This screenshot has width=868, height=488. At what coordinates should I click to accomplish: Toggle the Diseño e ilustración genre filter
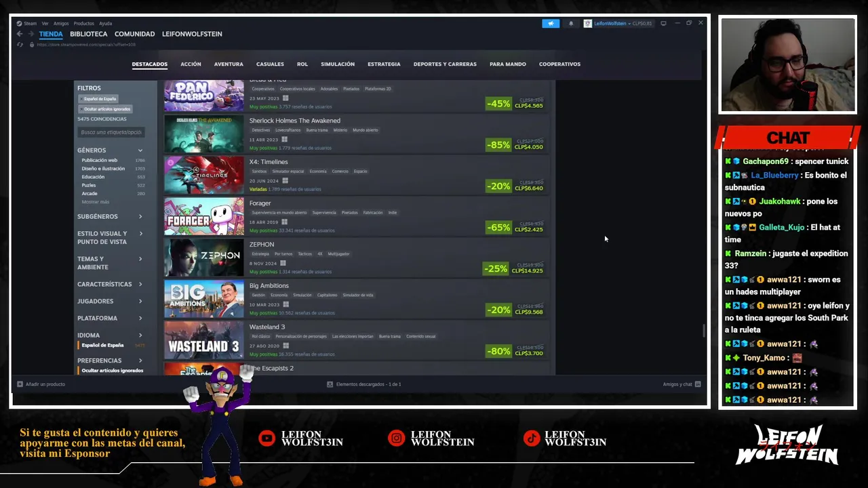103,169
